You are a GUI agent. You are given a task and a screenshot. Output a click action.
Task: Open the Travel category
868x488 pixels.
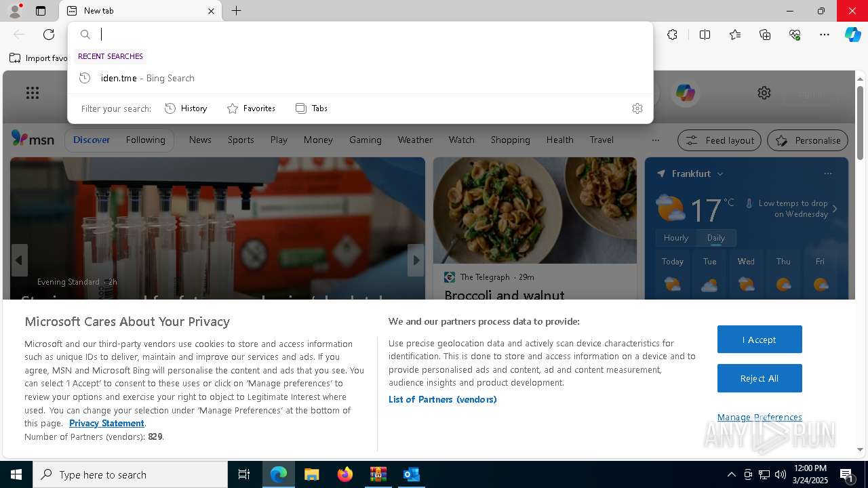pos(601,140)
